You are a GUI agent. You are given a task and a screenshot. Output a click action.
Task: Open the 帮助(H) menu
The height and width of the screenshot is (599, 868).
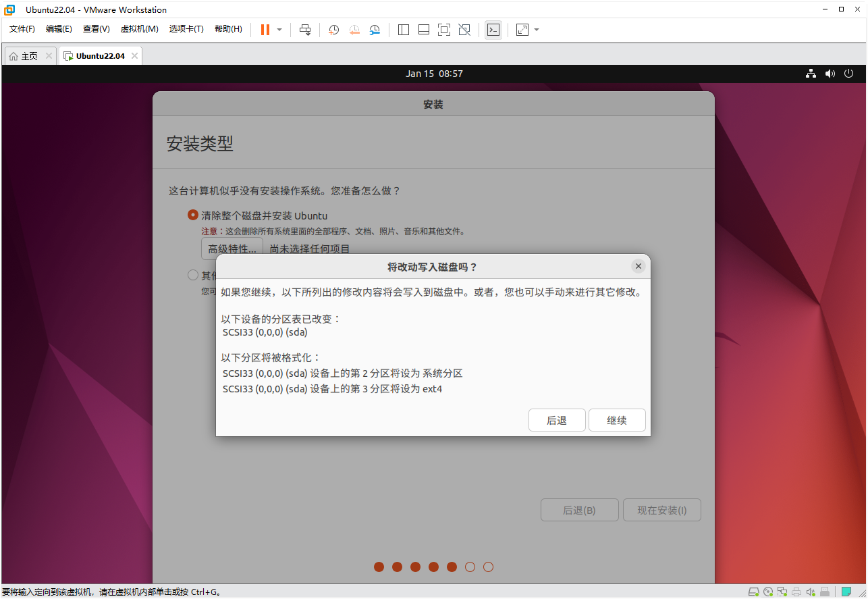[x=228, y=29]
